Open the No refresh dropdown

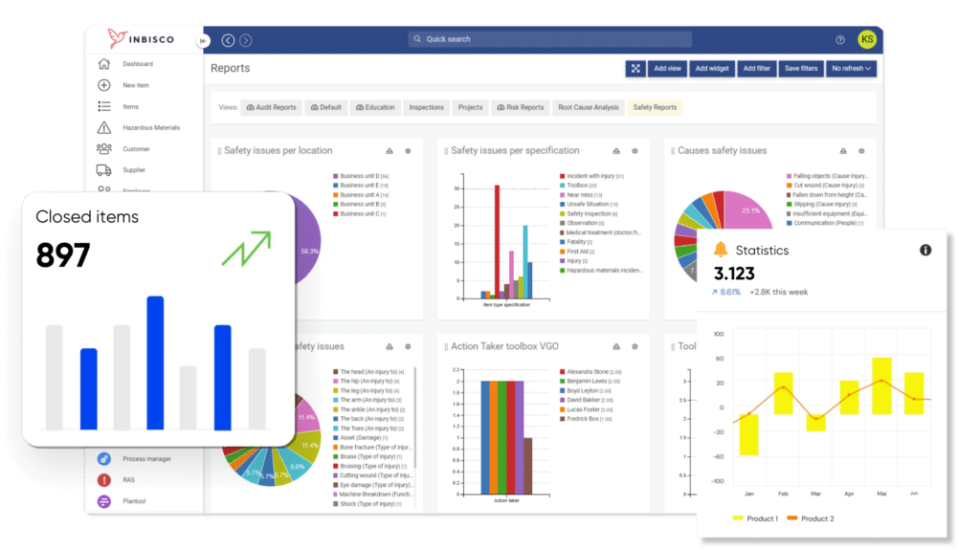851,69
